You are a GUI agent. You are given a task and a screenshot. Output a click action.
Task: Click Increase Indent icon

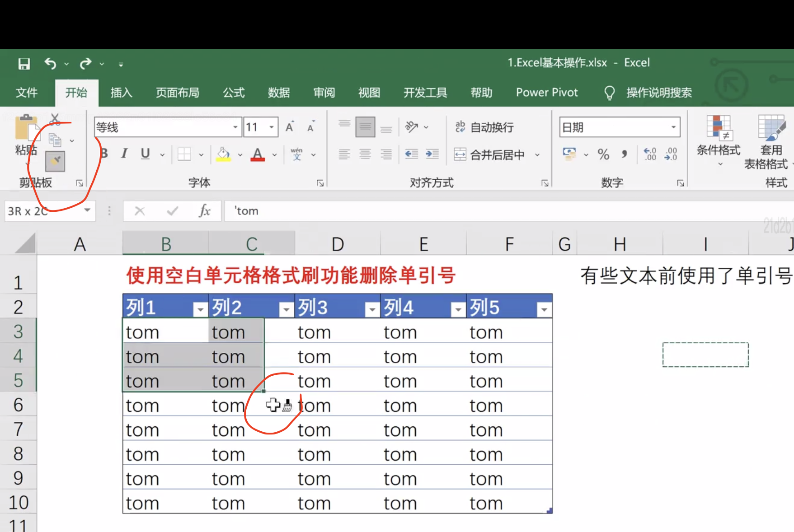click(432, 154)
